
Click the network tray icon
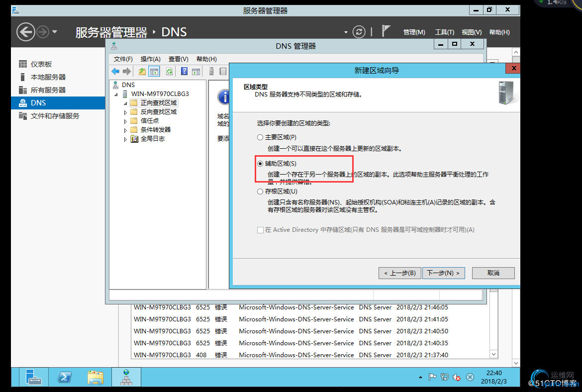click(x=444, y=377)
